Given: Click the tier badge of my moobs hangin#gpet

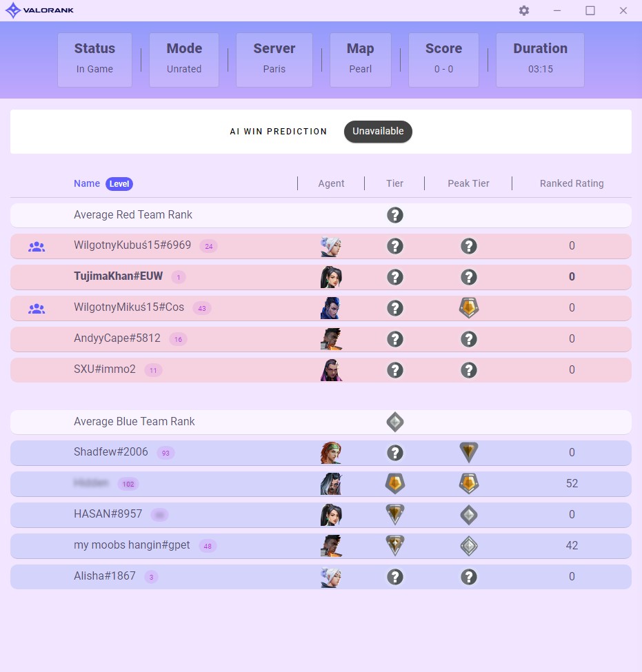Looking at the screenshot, I should point(394,546).
